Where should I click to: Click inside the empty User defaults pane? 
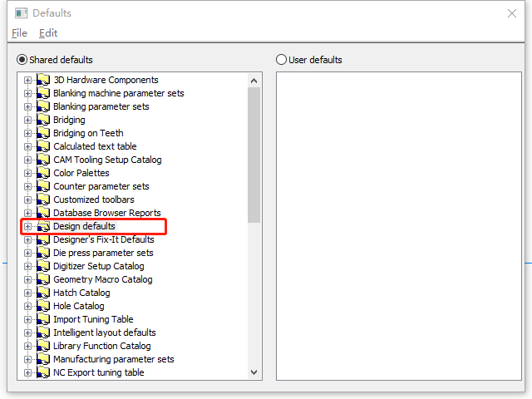tap(398, 224)
